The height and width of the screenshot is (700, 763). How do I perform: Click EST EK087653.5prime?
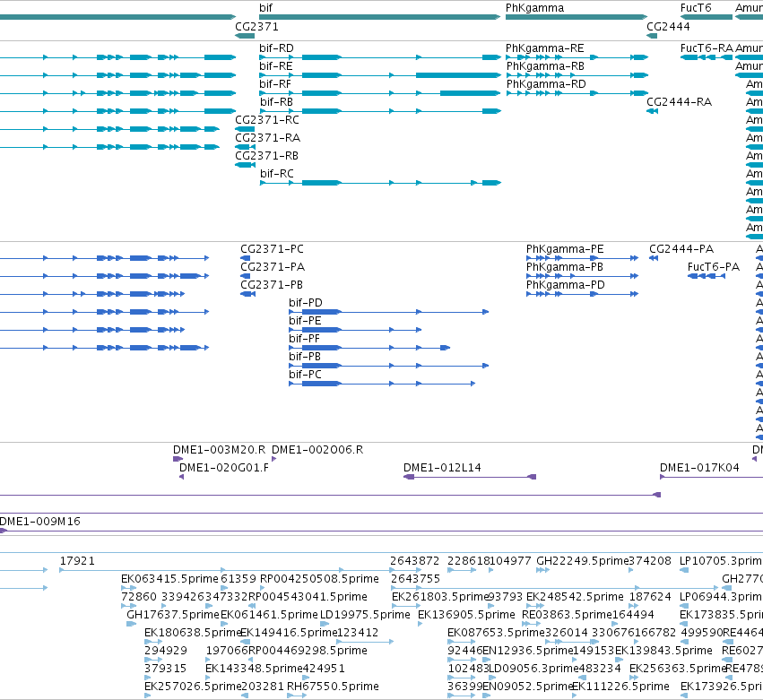[462, 642]
